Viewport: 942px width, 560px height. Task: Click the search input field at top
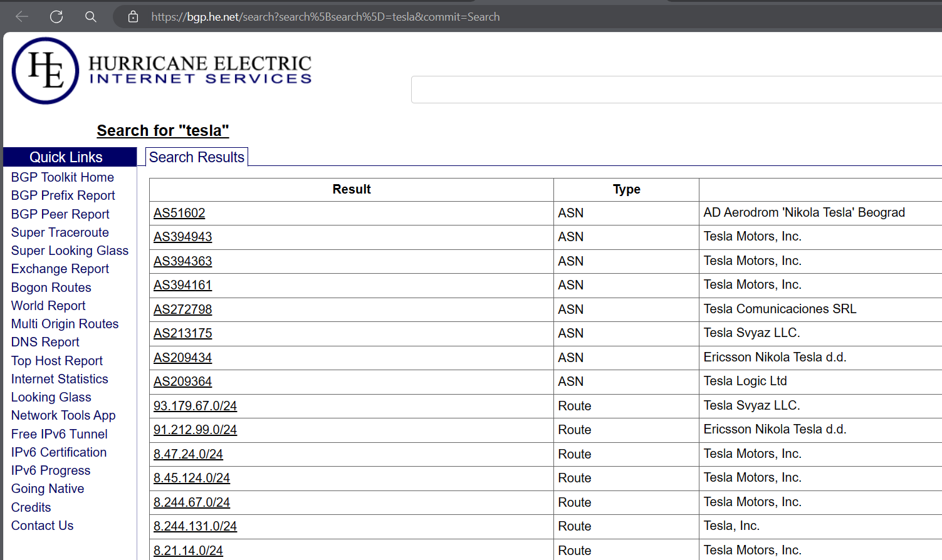pos(676,90)
